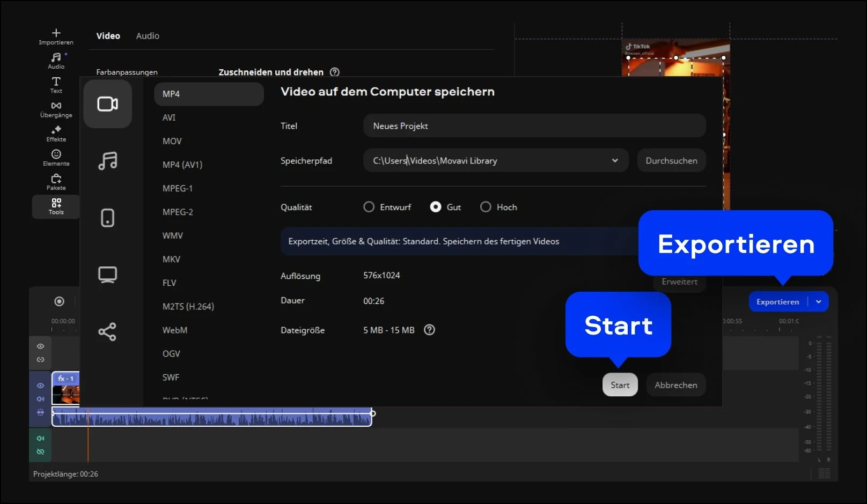Click the Start button
Image resolution: width=867 pixels, height=504 pixels.
[620, 385]
